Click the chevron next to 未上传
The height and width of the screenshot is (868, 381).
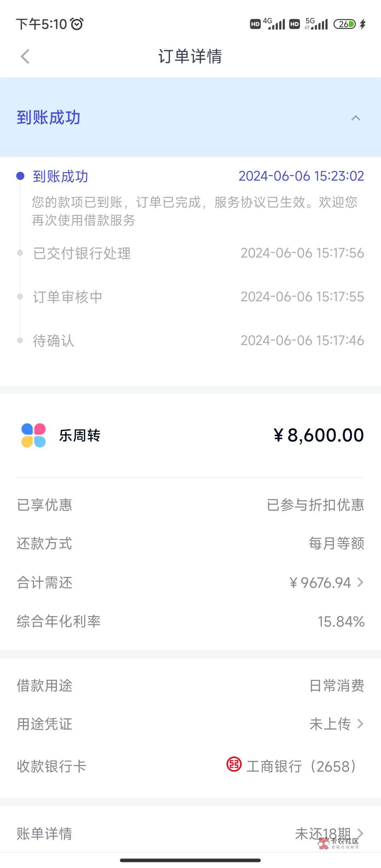coord(360,724)
